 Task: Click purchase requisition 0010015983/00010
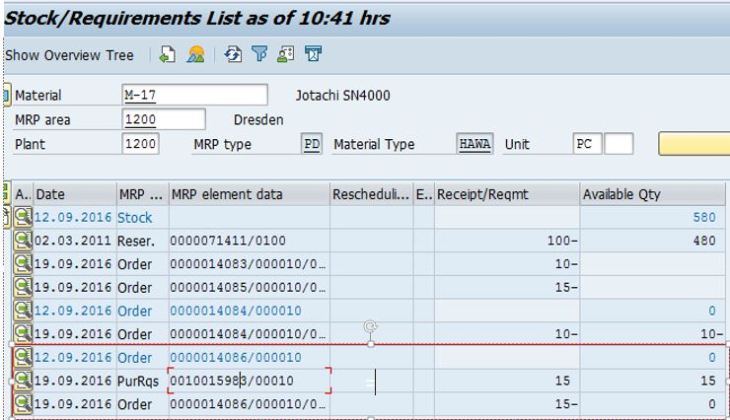click(x=232, y=380)
